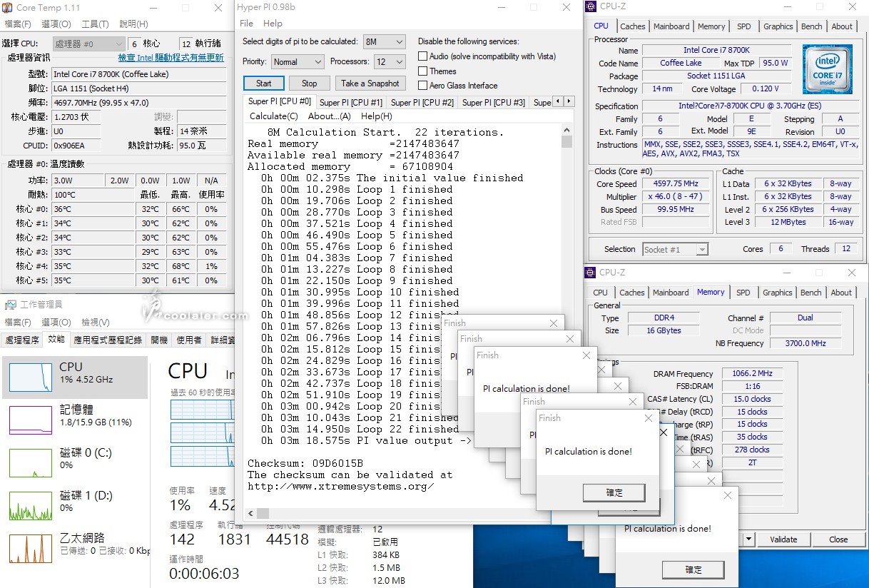Image resolution: width=869 pixels, height=588 pixels.
Task: Switch to Super PI [CPU #3] tab
Action: click(494, 103)
